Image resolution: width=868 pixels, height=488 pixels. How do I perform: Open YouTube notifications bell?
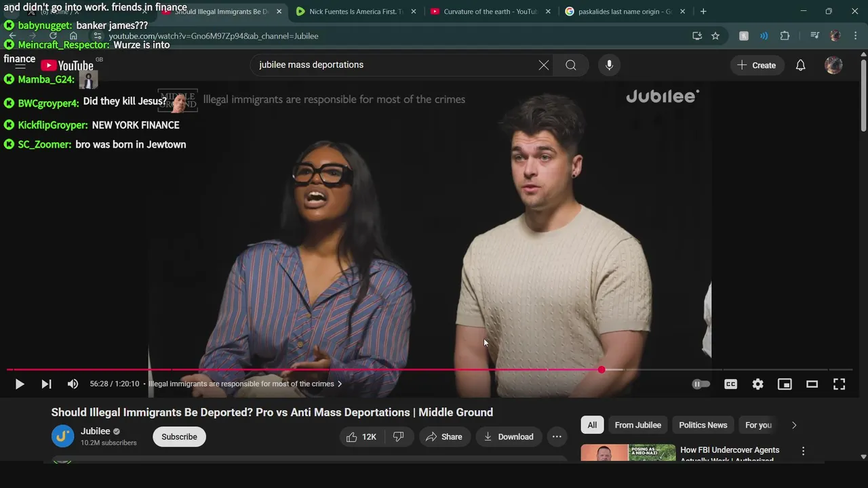[x=800, y=65]
